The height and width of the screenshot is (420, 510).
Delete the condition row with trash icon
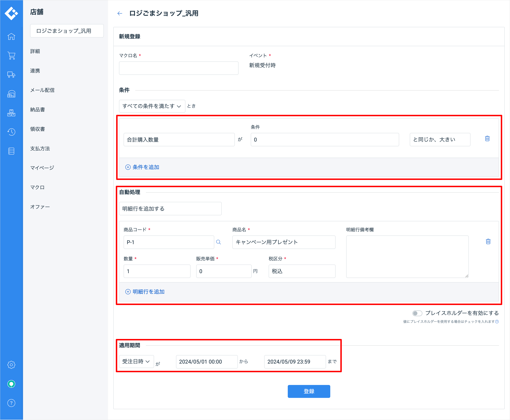click(x=487, y=139)
